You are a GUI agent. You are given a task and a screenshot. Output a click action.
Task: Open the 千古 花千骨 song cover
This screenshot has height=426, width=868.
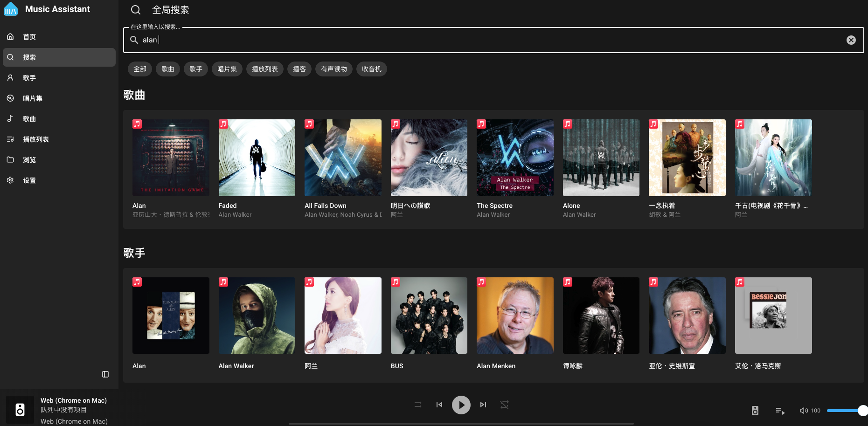773,158
